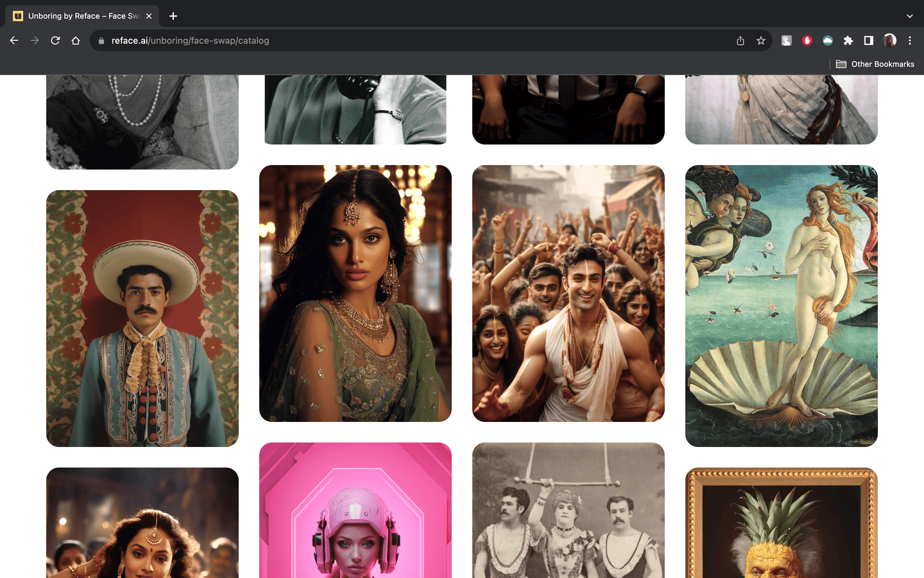Share this page via share icon
This screenshot has height=578, width=924.
(x=740, y=40)
